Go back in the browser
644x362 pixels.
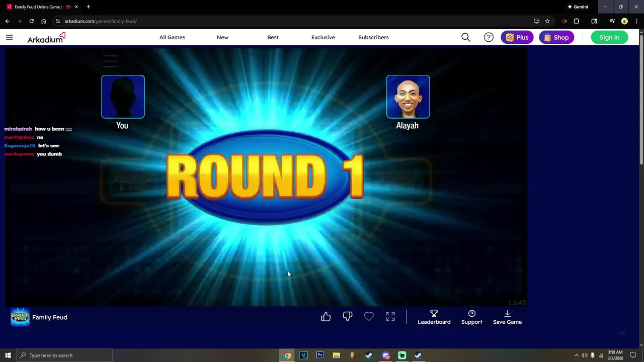pos(7,21)
